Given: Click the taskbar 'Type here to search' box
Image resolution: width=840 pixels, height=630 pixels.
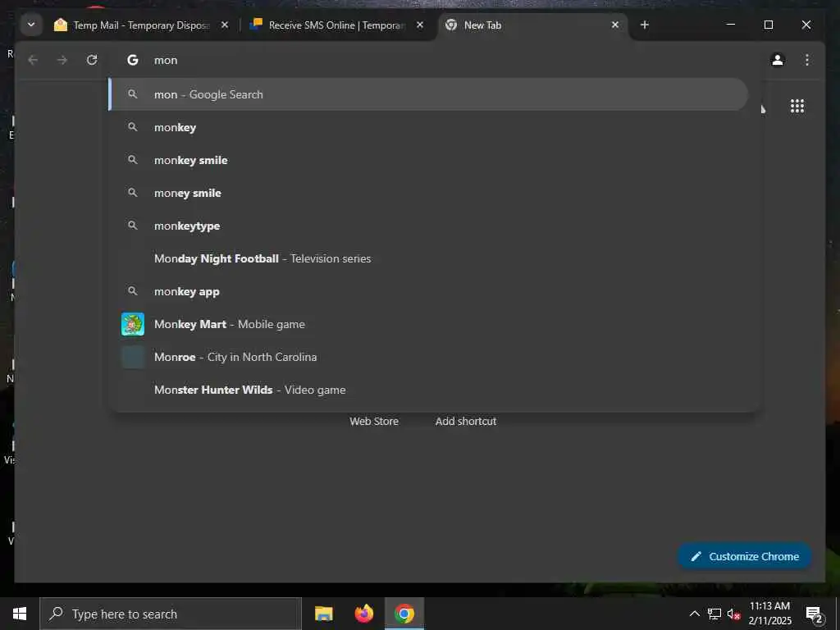Looking at the screenshot, I should tap(171, 614).
